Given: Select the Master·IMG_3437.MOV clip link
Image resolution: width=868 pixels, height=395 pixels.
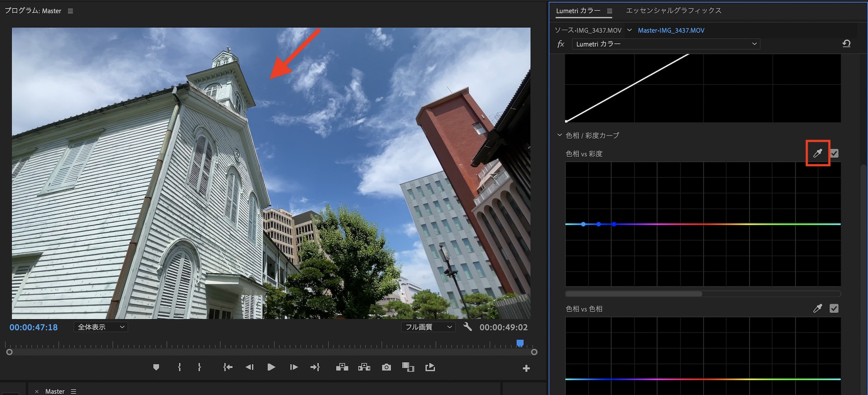Looking at the screenshot, I should [x=671, y=30].
